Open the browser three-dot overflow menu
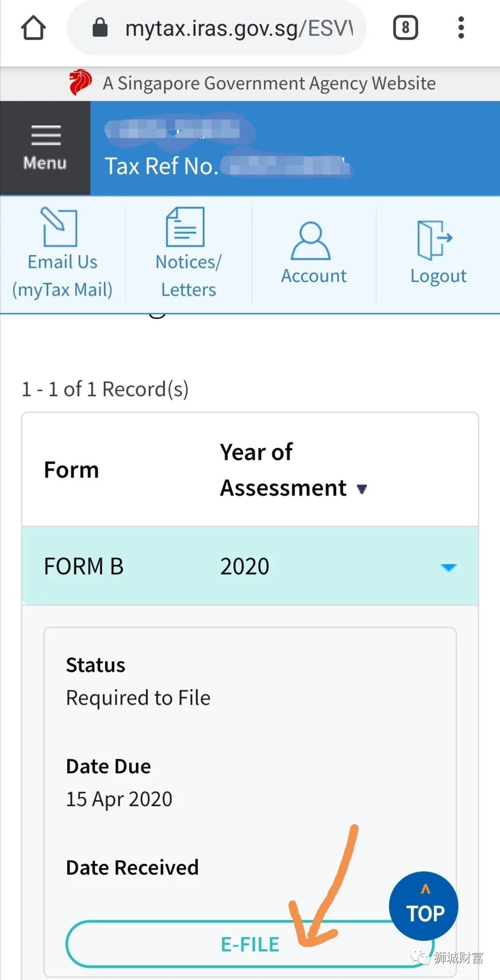This screenshot has width=500, height=980. 461,28
